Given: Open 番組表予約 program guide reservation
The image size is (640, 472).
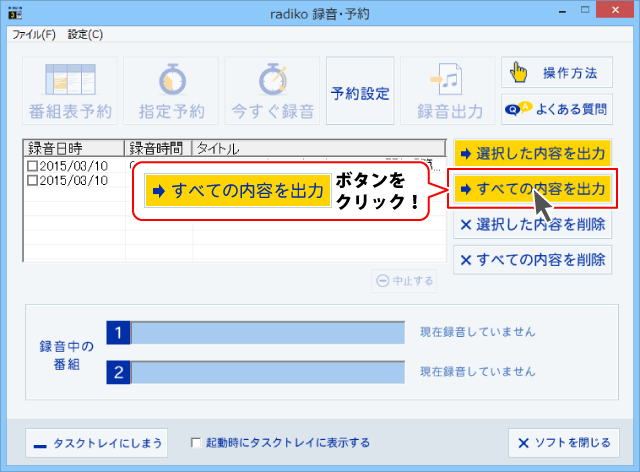Looking at the screenshot, I should point(70,91).
